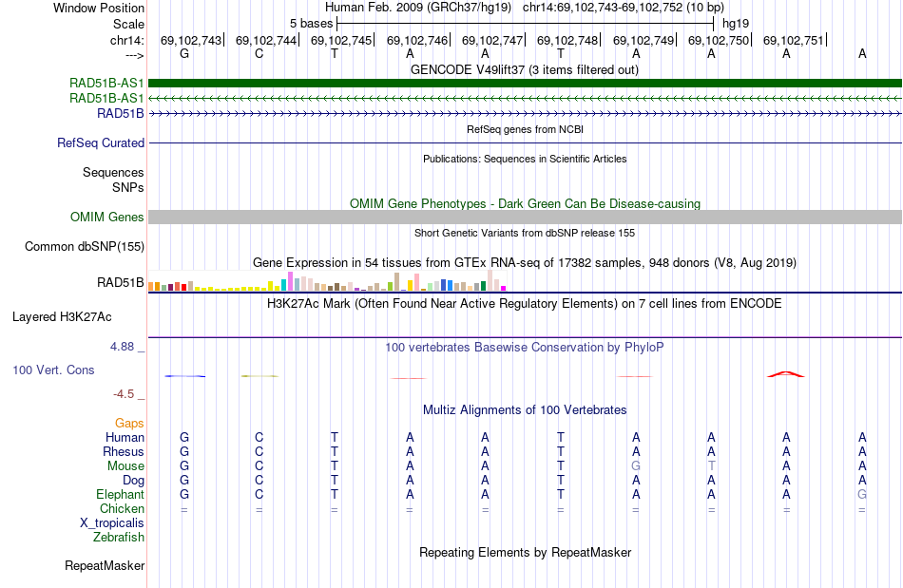Click the 100 Vert. Cons label
Screen dimensions: 903x588
tap(53, 370)
